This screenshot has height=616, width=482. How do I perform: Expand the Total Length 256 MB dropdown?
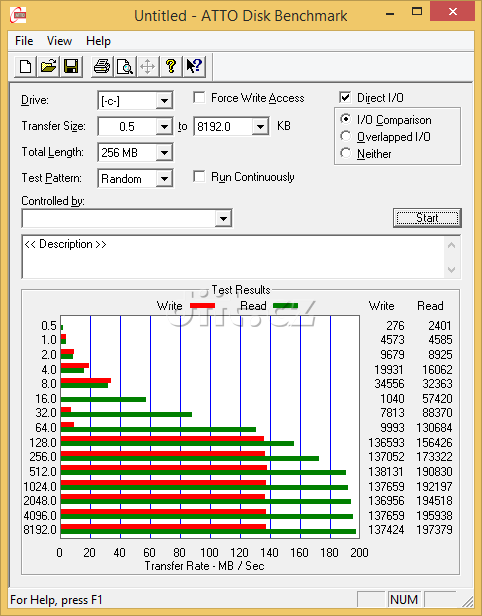click(164, 152)
